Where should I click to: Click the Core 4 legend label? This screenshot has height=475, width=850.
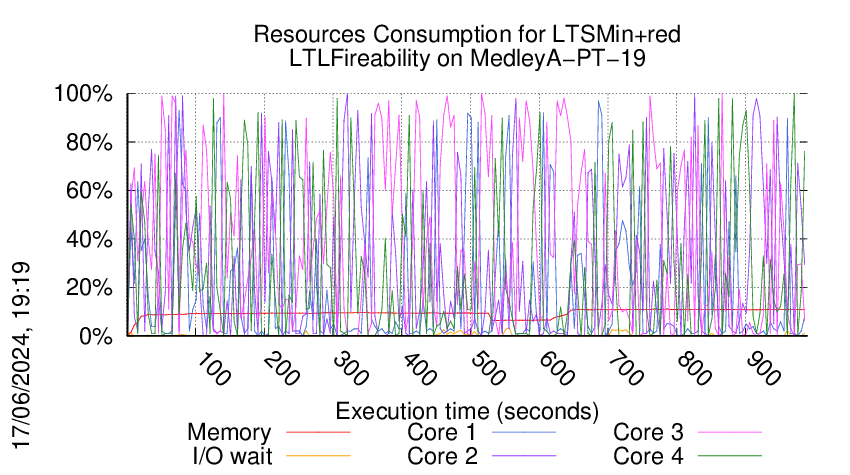coord(648,456)
